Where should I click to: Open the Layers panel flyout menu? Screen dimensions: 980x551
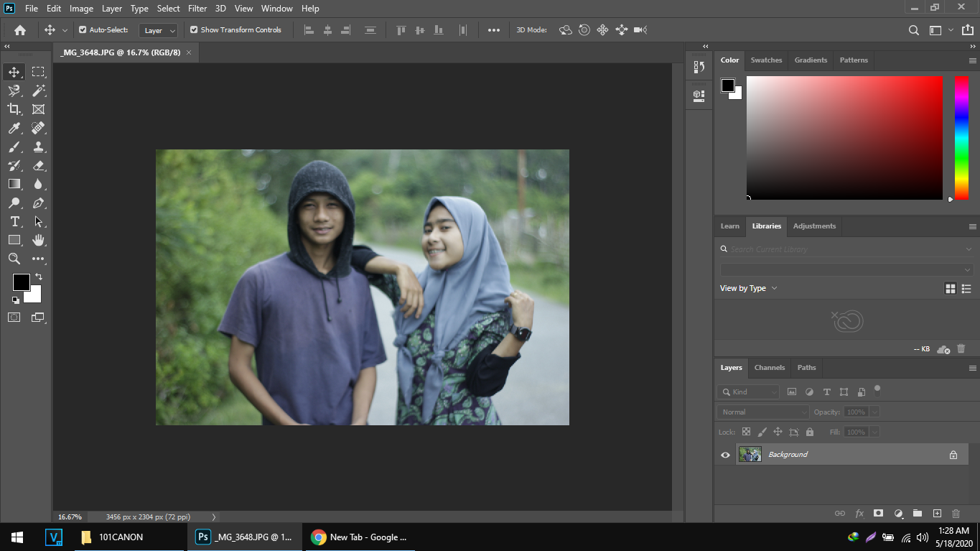(x=973, y=368)
